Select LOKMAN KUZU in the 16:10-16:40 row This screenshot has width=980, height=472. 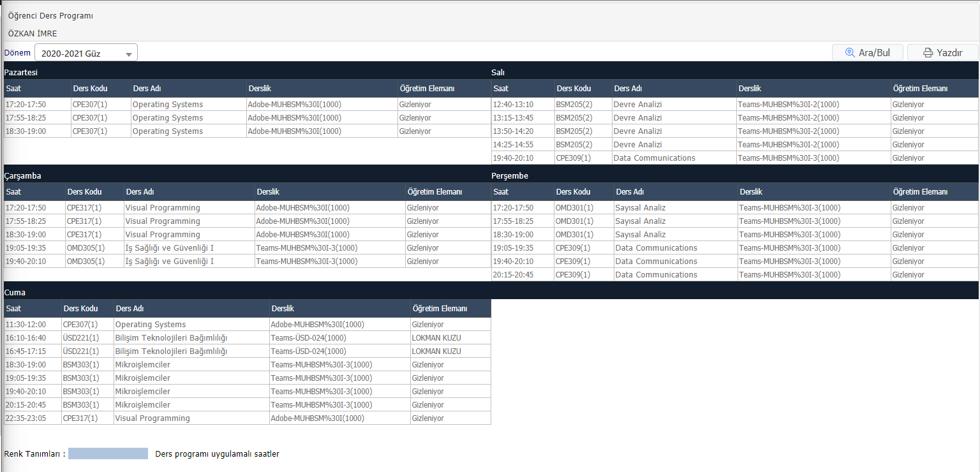click(x=436, y=338)
